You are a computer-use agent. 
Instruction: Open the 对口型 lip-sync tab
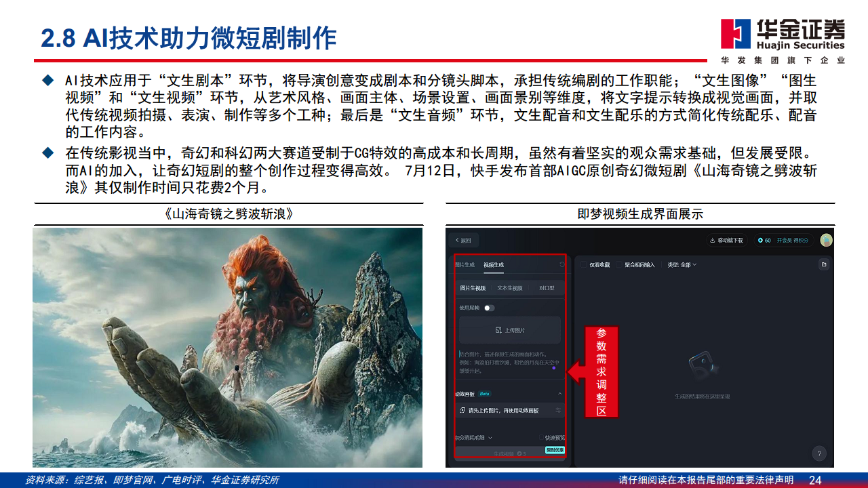coord(547,288)
